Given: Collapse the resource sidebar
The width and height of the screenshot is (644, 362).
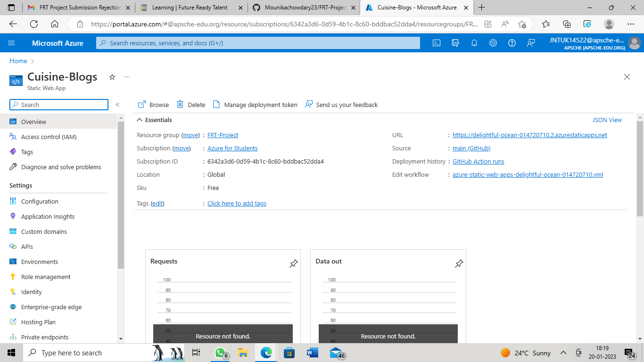Looking at the screenshot, I should (117, 105).
